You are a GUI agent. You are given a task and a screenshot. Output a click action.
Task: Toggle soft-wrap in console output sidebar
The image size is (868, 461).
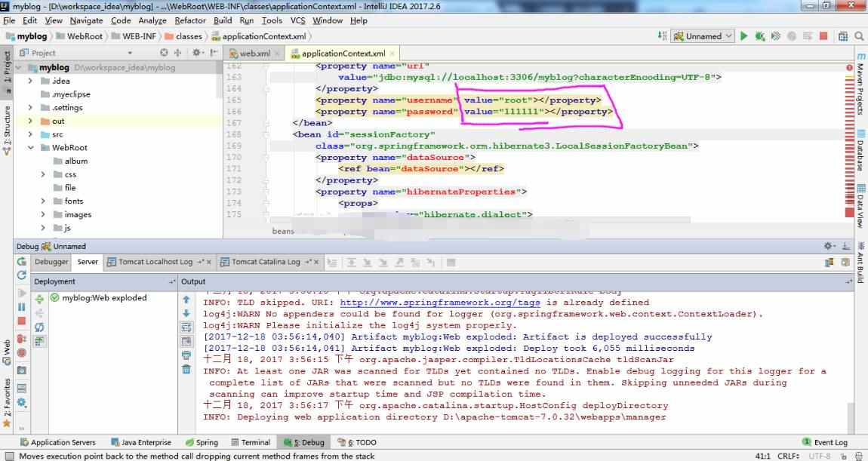point(186,327)
